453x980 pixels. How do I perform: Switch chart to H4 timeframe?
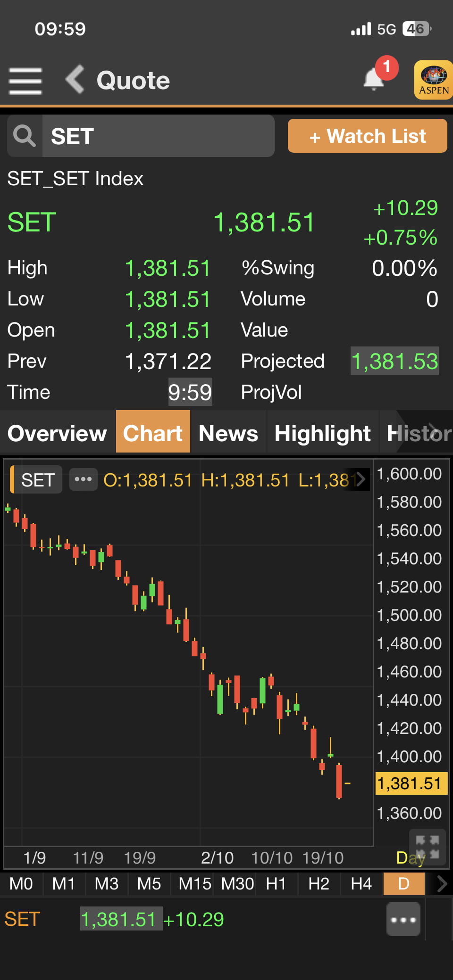click(x=361, y=883)
